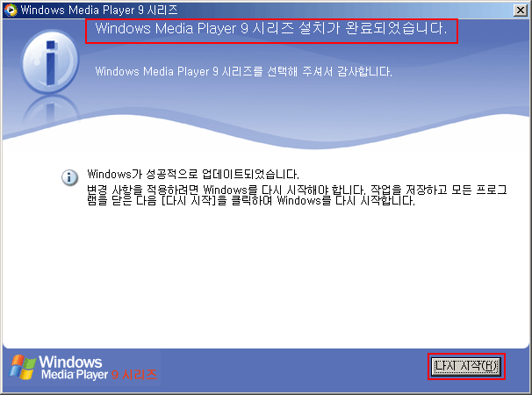532x395 pixels.
Task: Click the blue wave banner right of thank-you text
Action: [x=465, y=97]
